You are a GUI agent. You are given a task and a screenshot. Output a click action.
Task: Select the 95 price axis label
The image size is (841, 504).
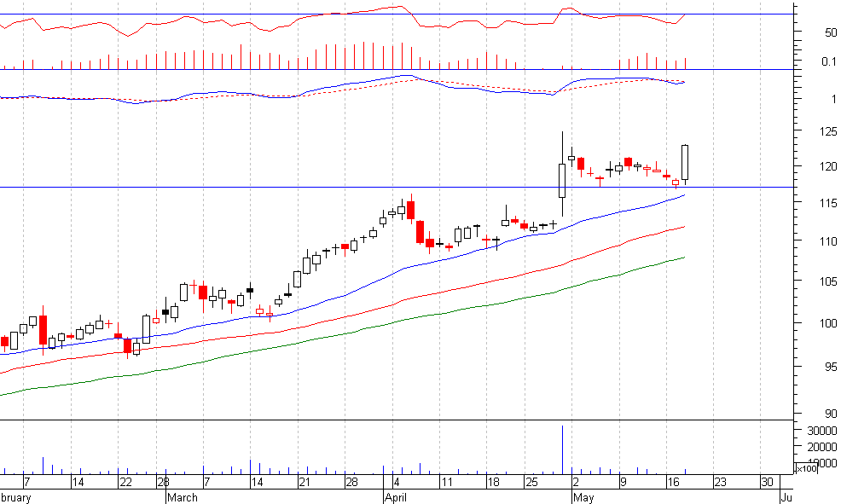(831, 367)
